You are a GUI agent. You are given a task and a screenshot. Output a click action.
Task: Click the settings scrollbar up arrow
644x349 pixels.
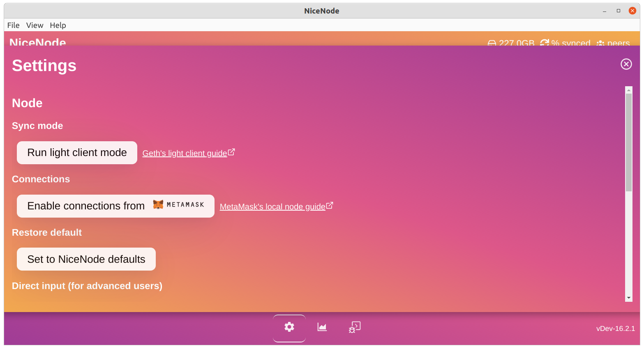629,90
